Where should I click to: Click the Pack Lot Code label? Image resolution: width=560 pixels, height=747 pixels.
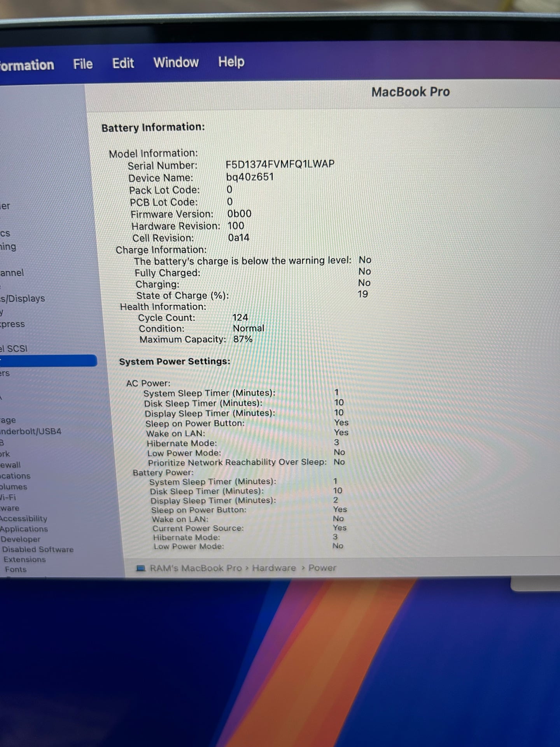point(164,190)
